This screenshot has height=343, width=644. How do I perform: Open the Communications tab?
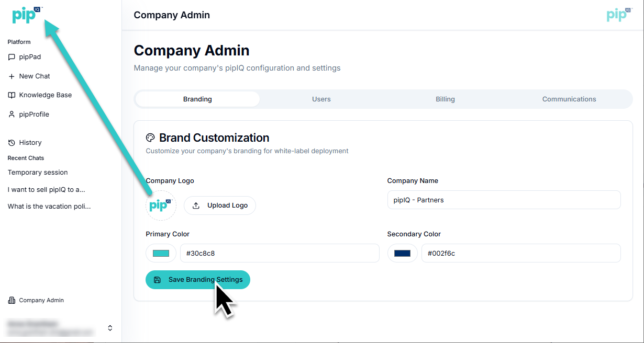[569, 99]
